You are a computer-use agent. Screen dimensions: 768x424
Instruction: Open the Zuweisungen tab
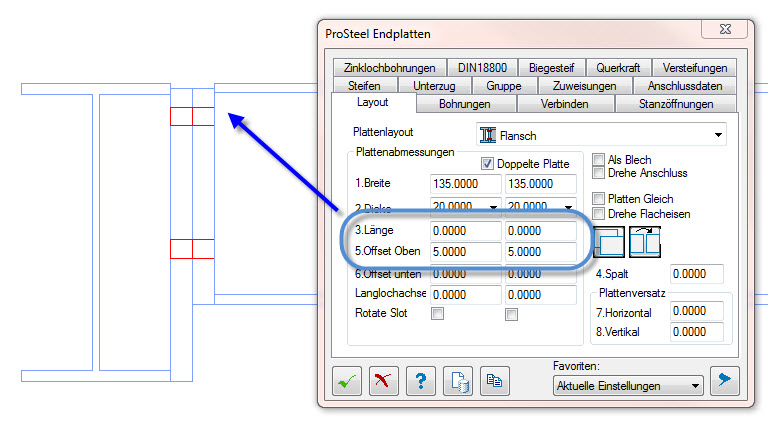584,86
